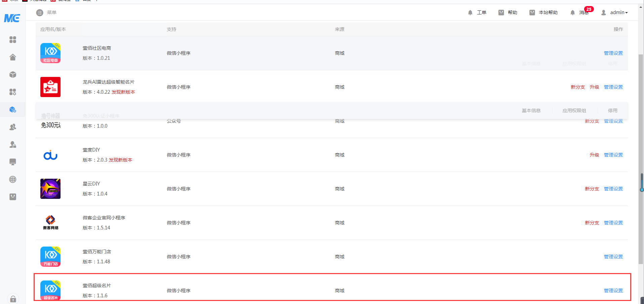
Task: Open the monitor sidebar icon
Action: tap(13, 162)
